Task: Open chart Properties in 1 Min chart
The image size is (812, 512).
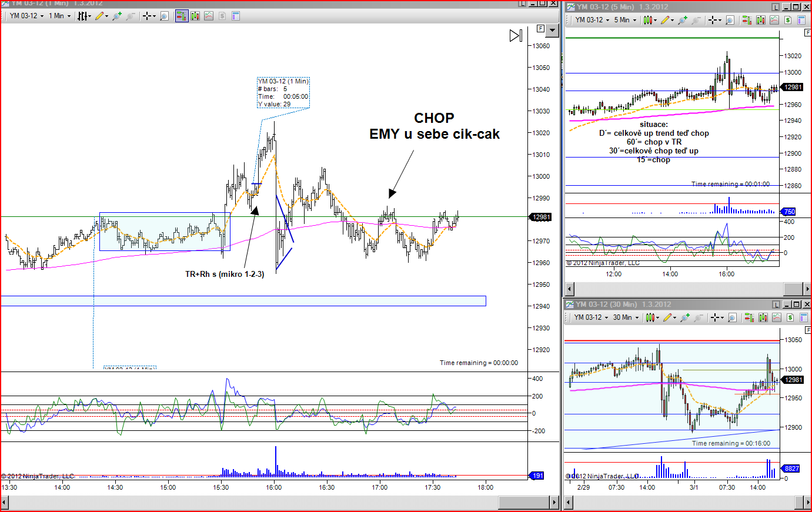Action: [235, 16]
